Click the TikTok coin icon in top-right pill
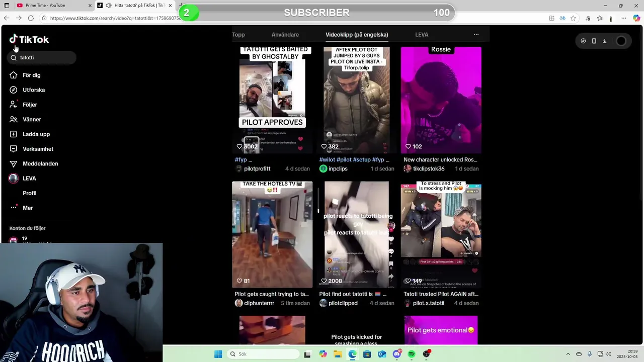 pyautogui.click(x=583, y=41)
